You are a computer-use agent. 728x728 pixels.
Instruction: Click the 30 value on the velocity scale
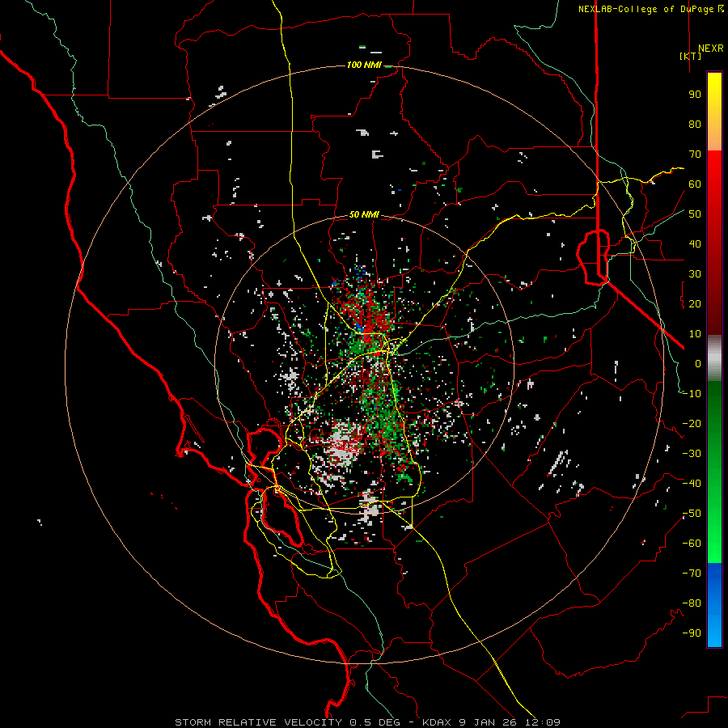tap(695, 274)
